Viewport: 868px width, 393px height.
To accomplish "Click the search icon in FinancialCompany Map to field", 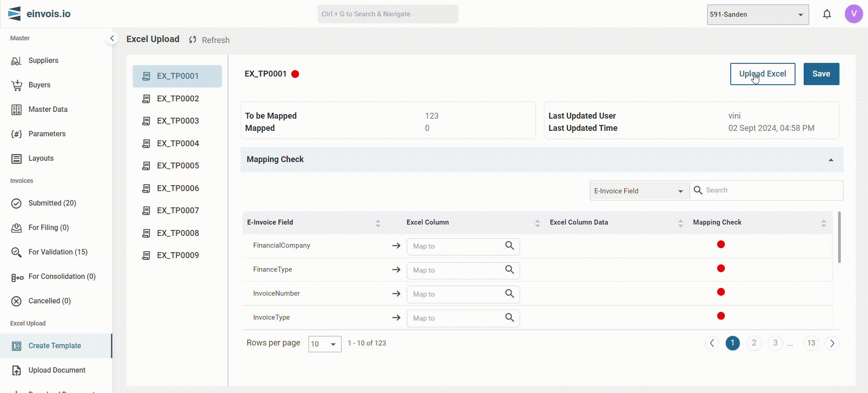I will [510, 245].
